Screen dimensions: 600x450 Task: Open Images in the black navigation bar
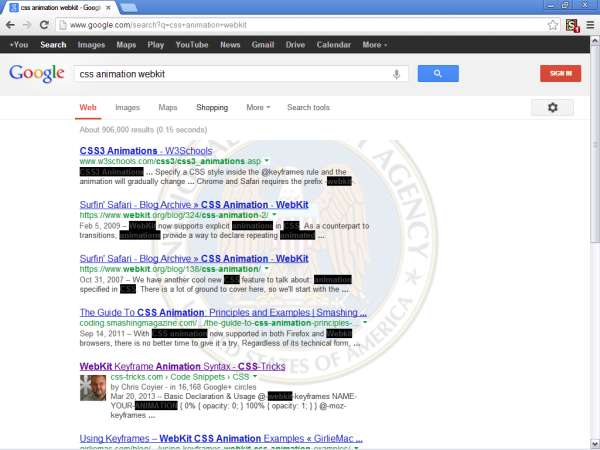(91, 45)
